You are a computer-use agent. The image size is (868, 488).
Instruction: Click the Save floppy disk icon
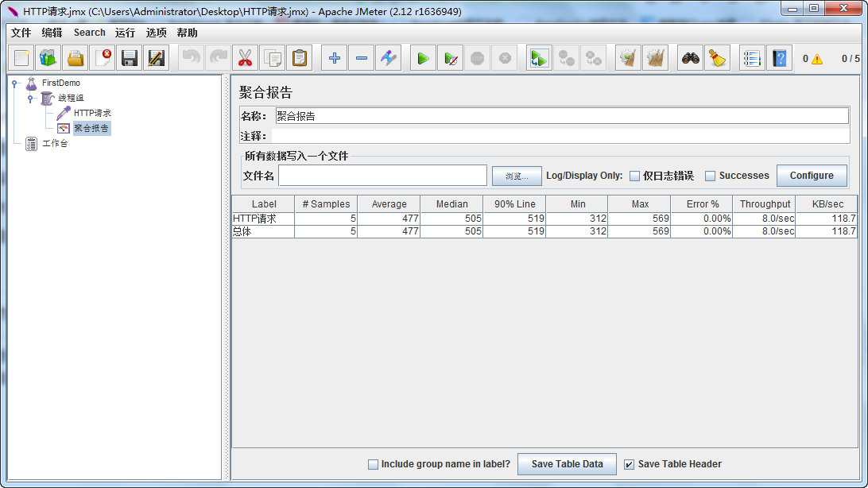130,58
